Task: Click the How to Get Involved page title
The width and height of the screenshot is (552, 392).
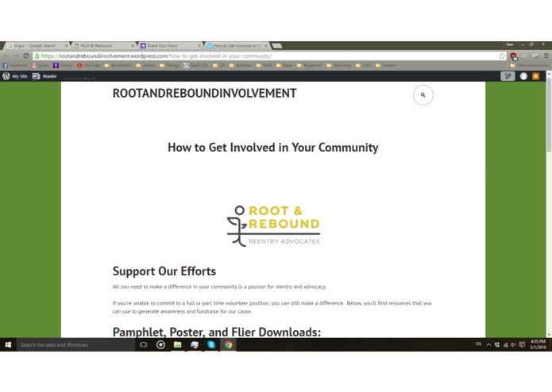Action: pyautogui.click(x=273, y=148)
